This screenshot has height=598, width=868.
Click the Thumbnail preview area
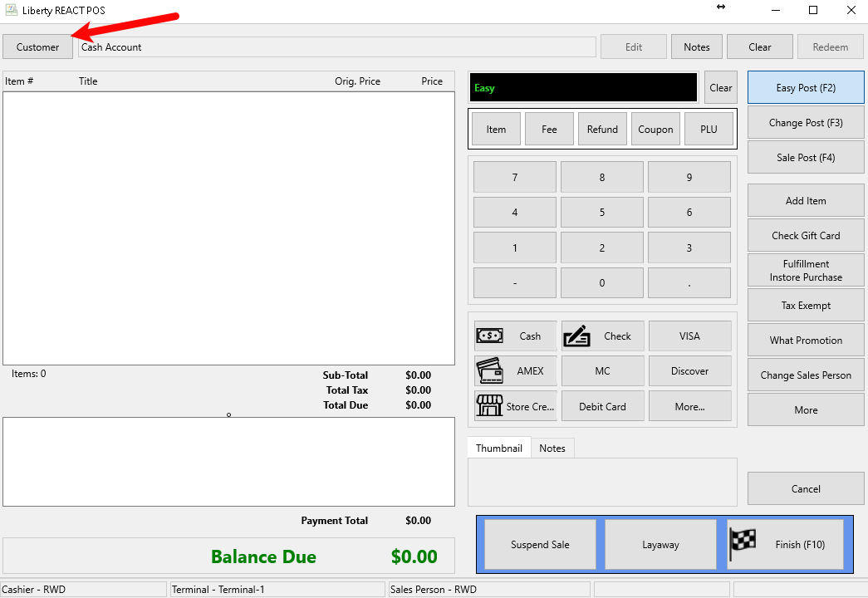[x=602, y=482]
